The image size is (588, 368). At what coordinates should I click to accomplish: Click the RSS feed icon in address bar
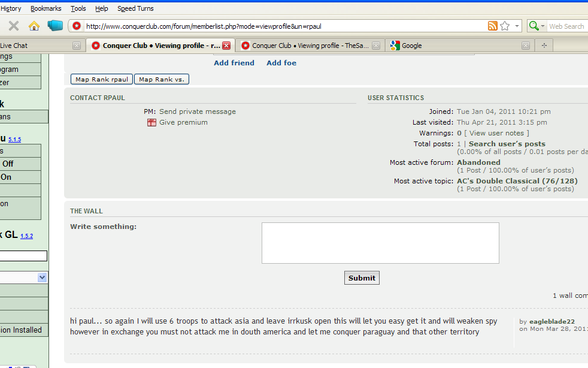point(493,26)
